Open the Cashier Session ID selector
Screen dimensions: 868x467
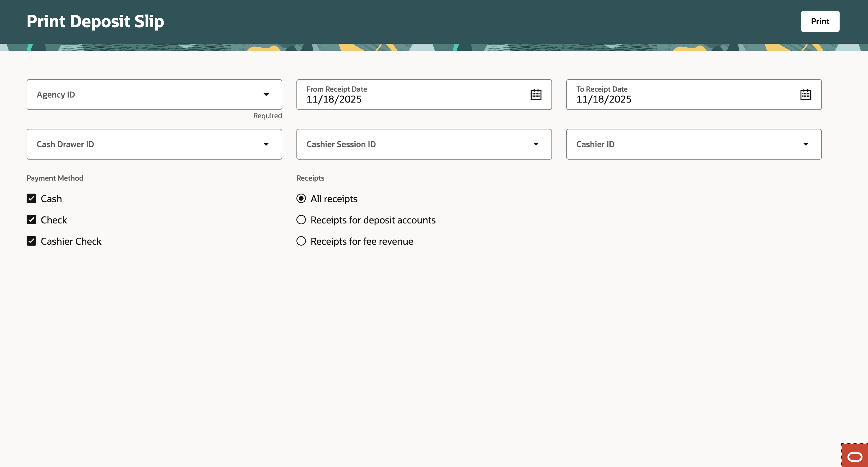click(x=404, y=144)
